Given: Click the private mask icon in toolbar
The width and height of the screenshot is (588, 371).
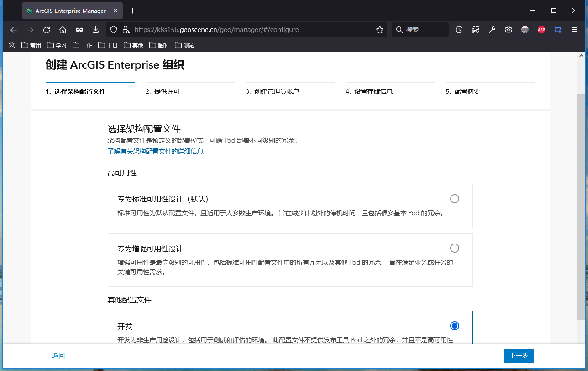Looking at the screenshot, I should pyautogui.click(x=79, y=30).
